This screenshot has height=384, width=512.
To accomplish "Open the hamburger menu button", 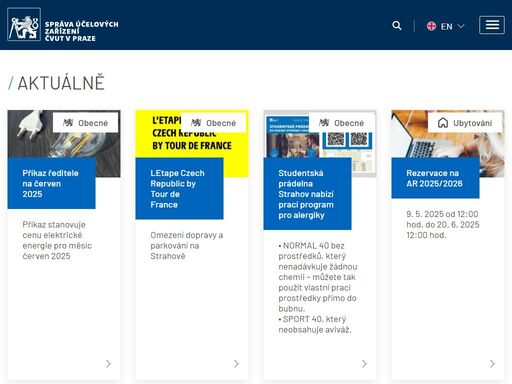I will 492,25.
